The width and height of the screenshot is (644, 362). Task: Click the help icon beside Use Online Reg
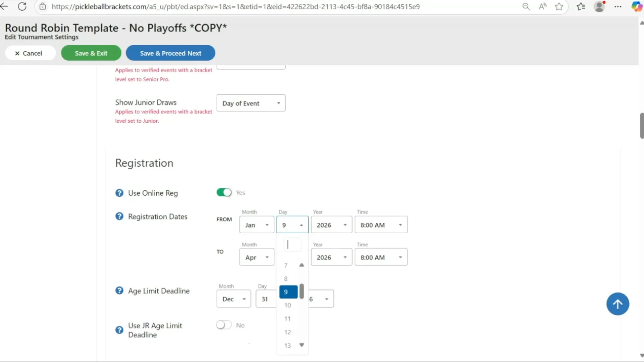click(x=119, y=193)
